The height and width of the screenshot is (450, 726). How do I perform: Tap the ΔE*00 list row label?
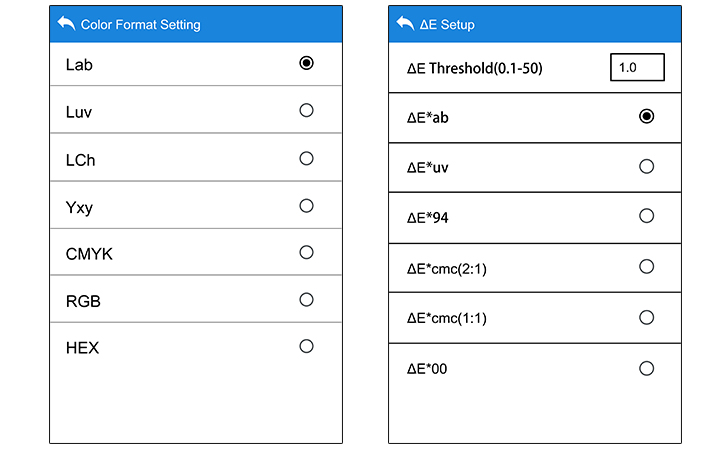[427, 369]
